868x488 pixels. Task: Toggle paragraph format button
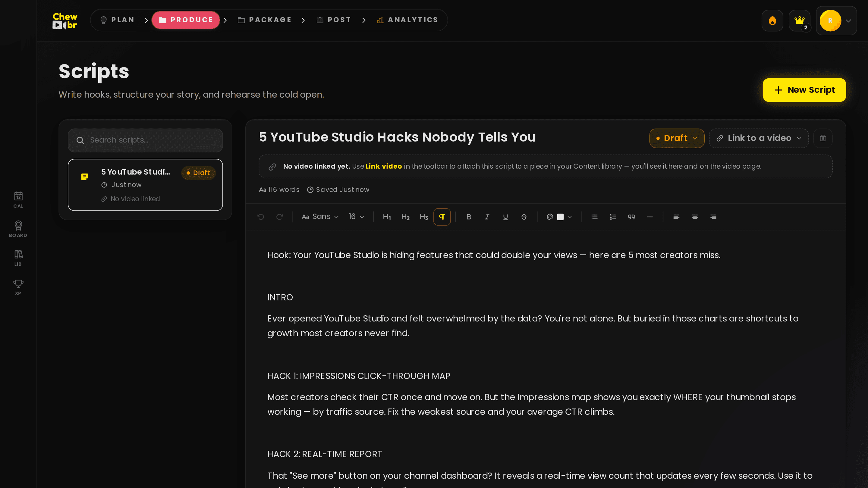pos(442,217)
